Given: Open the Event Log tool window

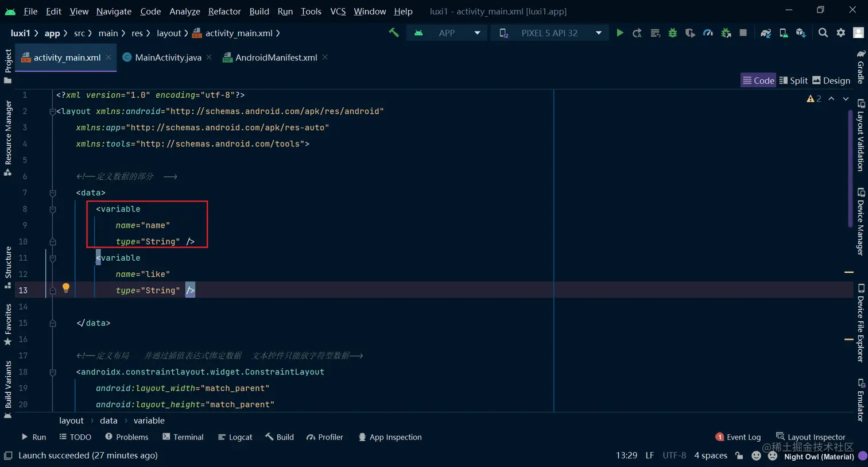Looking at the screenshot, I should [x=738, y=437].
